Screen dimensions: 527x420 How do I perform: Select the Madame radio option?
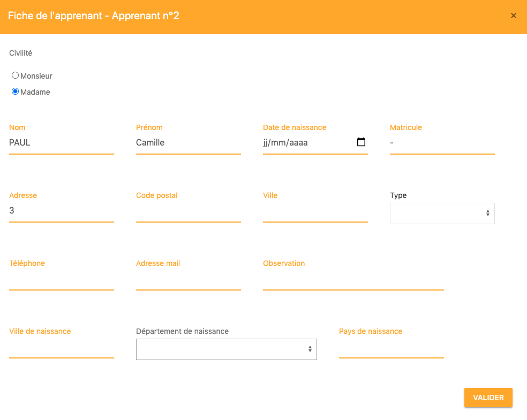pyautogui.click(x=15, y=91)
